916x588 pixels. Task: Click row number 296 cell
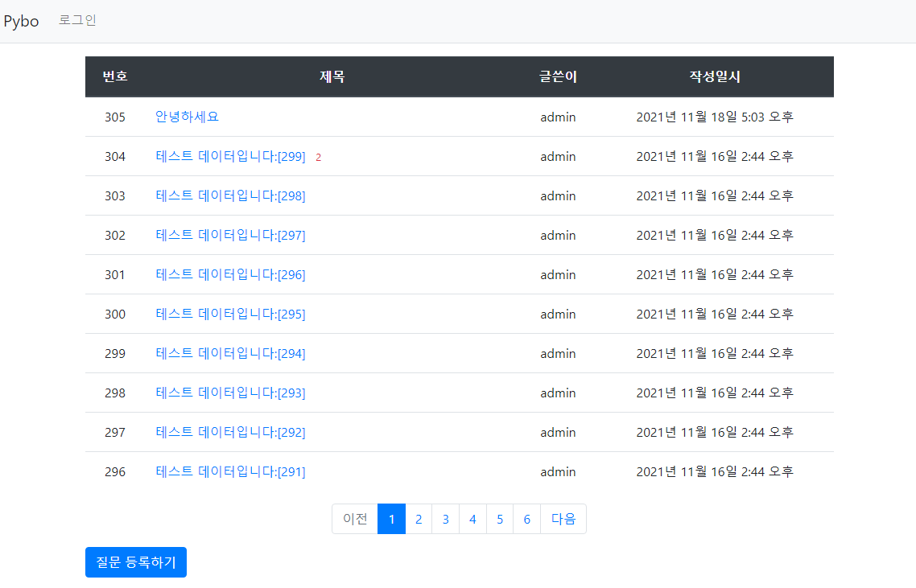(x=115, y=472)
